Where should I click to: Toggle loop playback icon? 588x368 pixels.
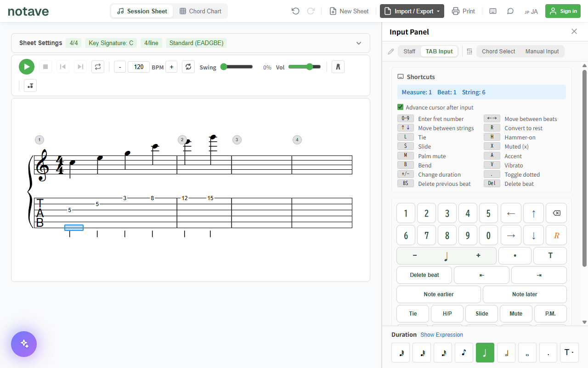point(98,67)
